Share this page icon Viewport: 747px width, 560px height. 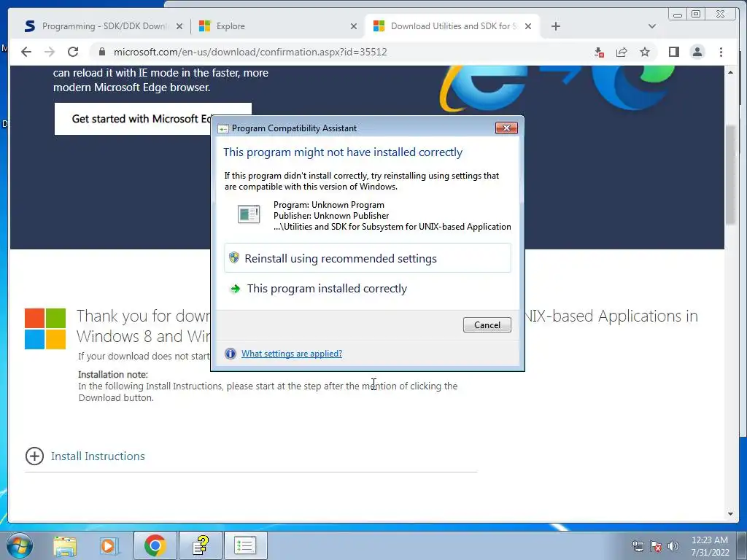(622, 52)
